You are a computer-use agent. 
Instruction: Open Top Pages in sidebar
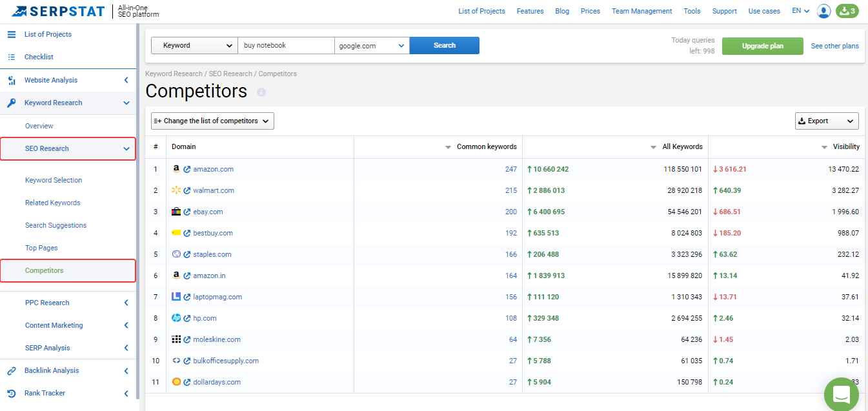pyautogui.click(x=41, y=248)
